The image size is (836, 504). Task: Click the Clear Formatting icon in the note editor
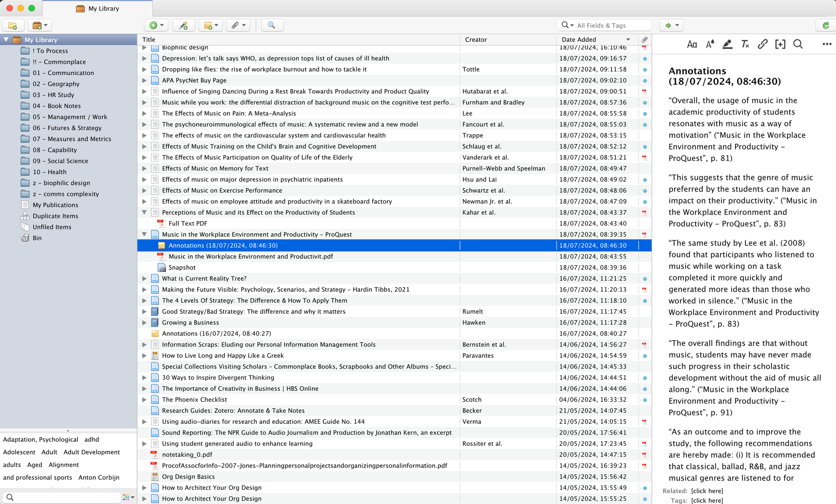[x=745, y=44]
